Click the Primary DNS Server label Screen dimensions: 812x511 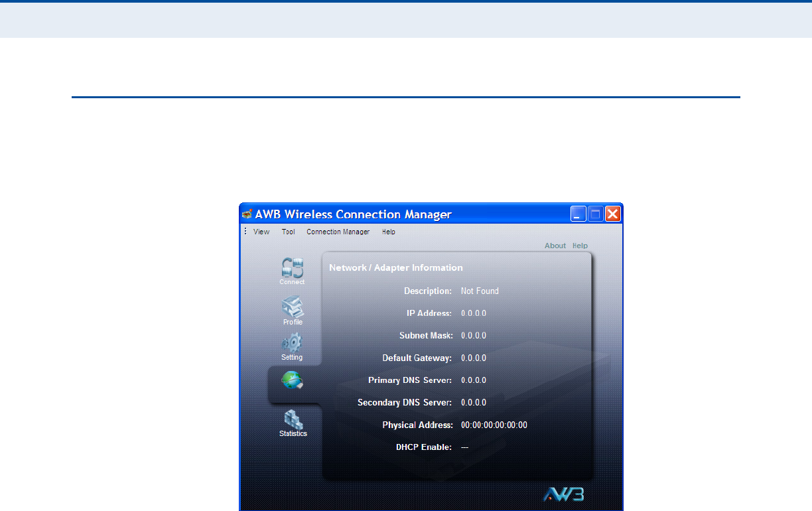[x=410, y=380]
